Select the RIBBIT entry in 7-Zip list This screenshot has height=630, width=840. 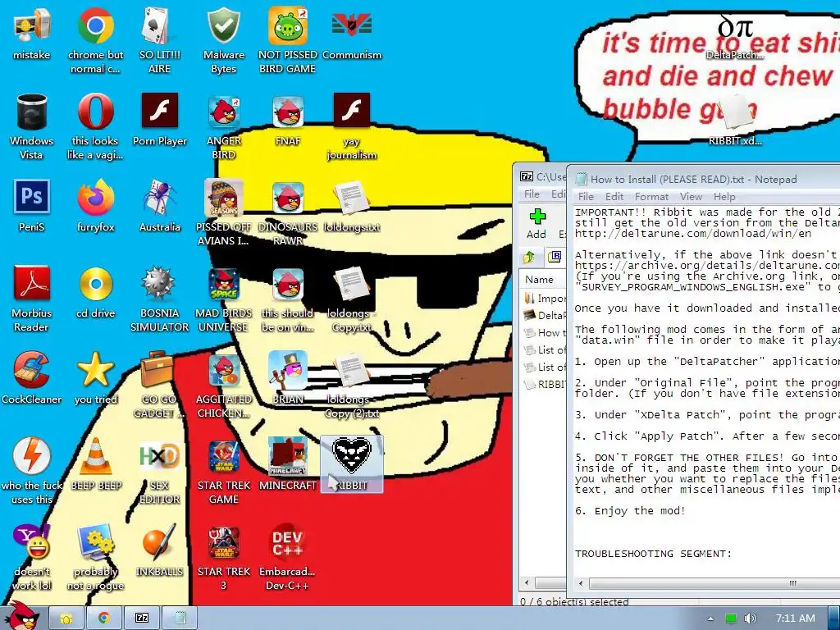click(545, 384)
